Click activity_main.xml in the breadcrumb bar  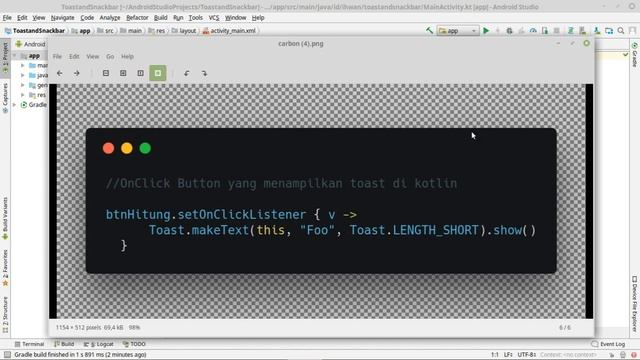pyautogui.click(x=229, y=31)
